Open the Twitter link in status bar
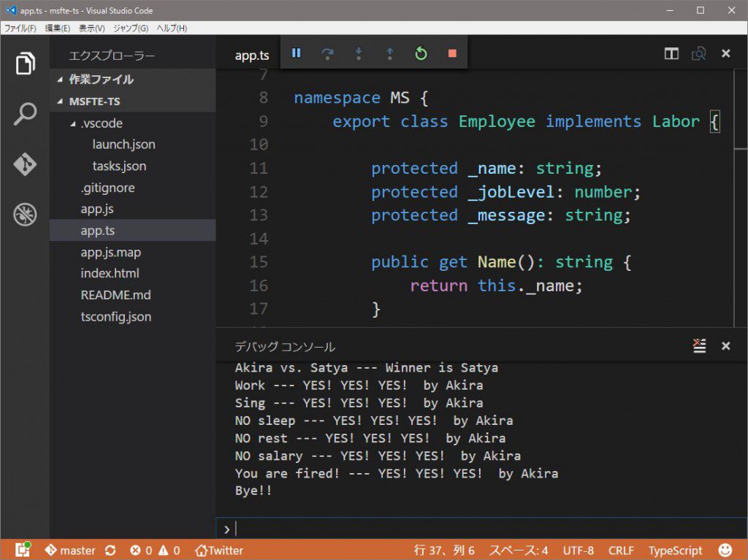 click(x=218, y=550)
